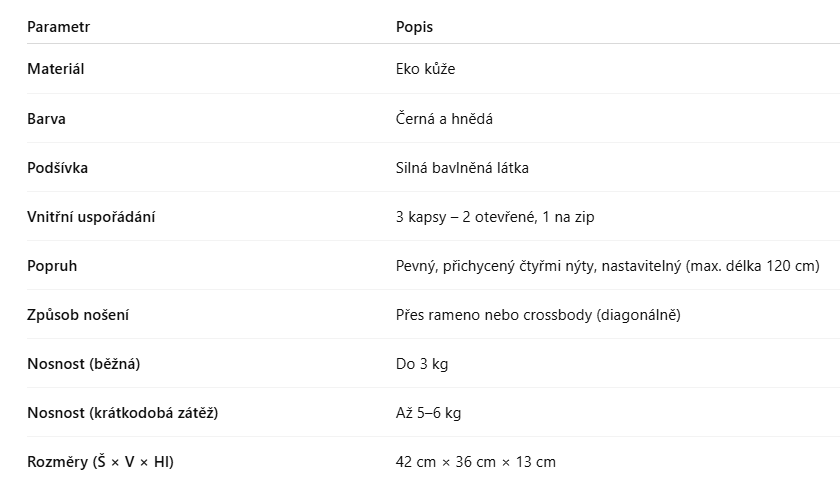
Task: Click the "Eko kůže" cell
Action: [x=425, y=69]
